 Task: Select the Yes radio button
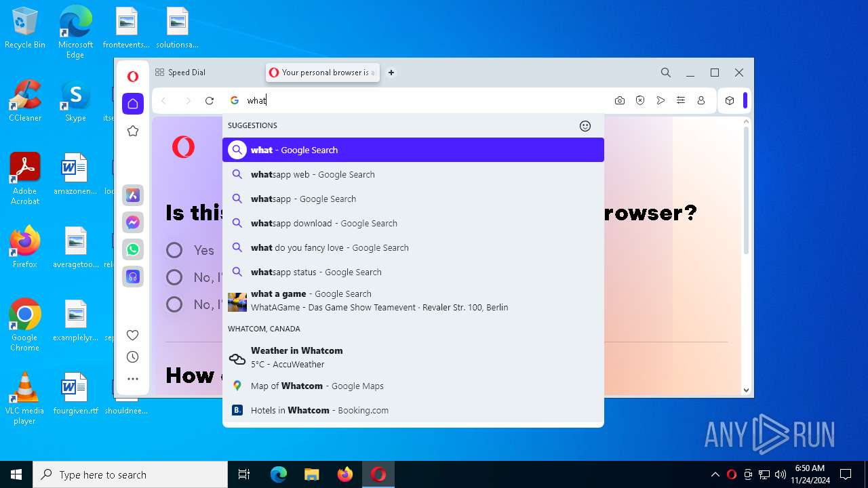[174, 250]
